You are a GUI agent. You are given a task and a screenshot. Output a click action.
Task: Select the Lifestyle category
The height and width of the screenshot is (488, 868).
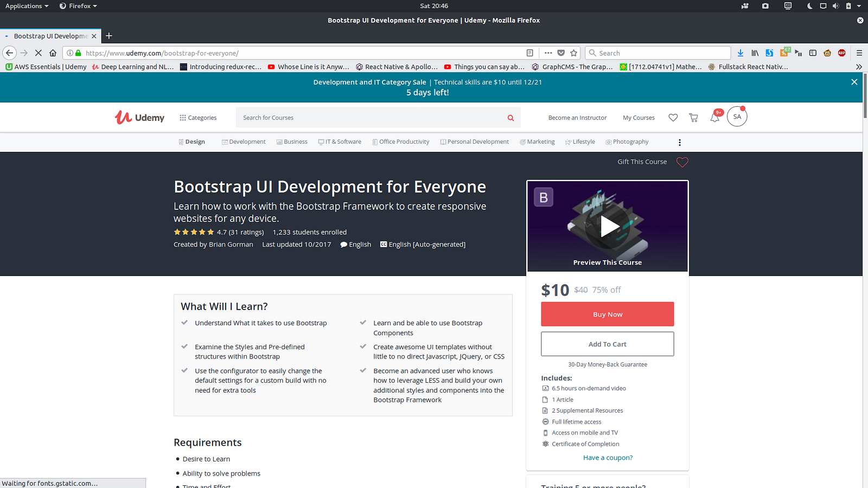(580, 142)
